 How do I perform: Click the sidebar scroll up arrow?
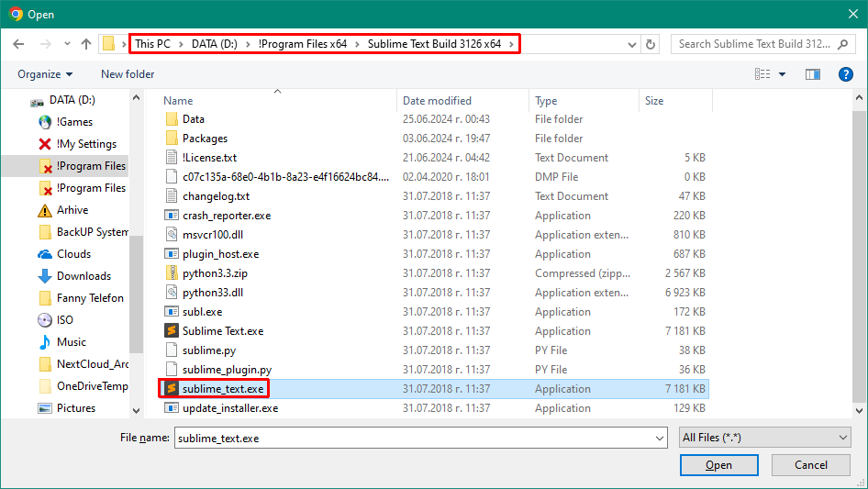click(136, 98)
